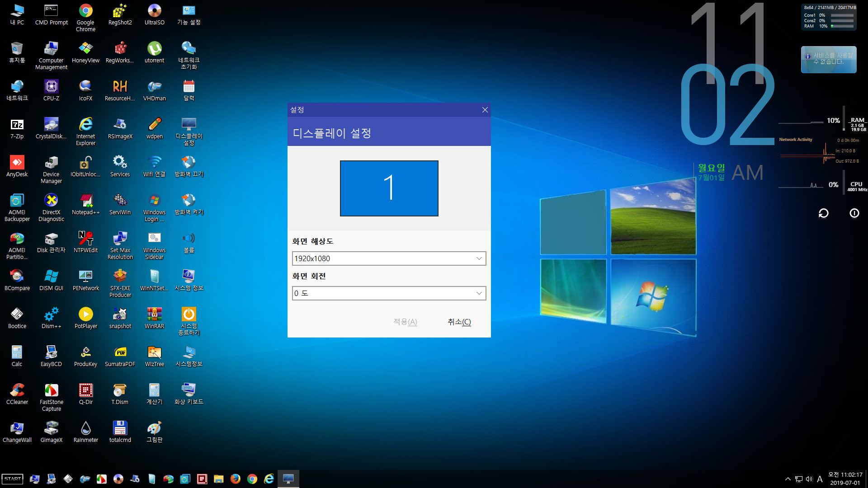The image size is (868, 488).
Task: Open the 방화벽 끄기 firewall off icon
Action: pyautogui.click(x=189, y=167)
